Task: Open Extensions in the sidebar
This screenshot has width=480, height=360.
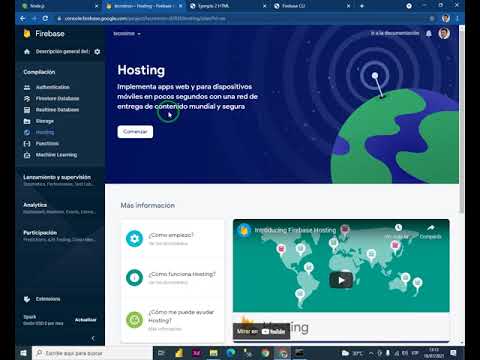Action: pyautogui.click(x=48, y=299)
